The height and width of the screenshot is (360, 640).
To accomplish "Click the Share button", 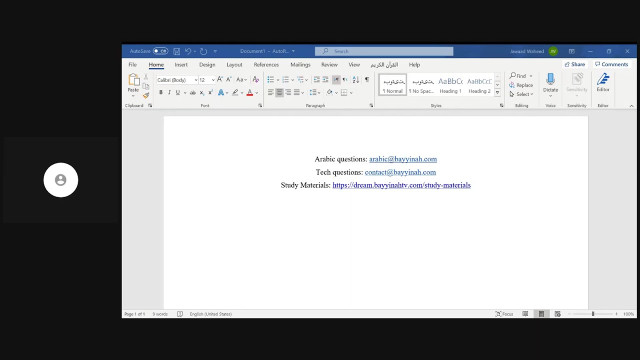I will (575, 64).
